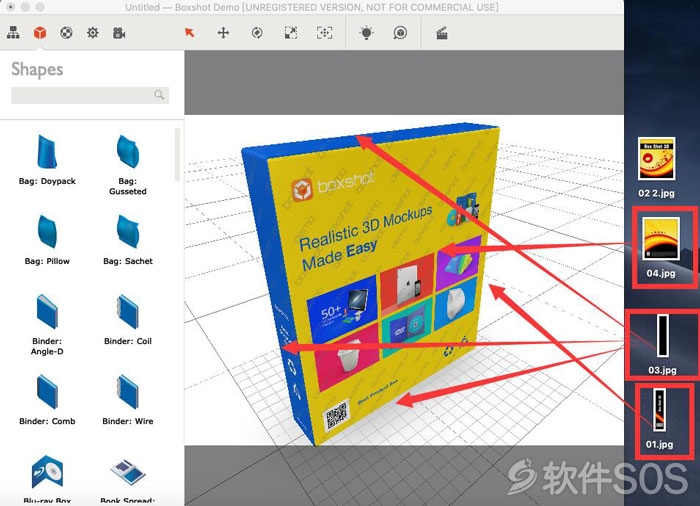This screenshot has width=700, height=506.
Task: Select the Binder: Coil shape
Action: point(128,319)
